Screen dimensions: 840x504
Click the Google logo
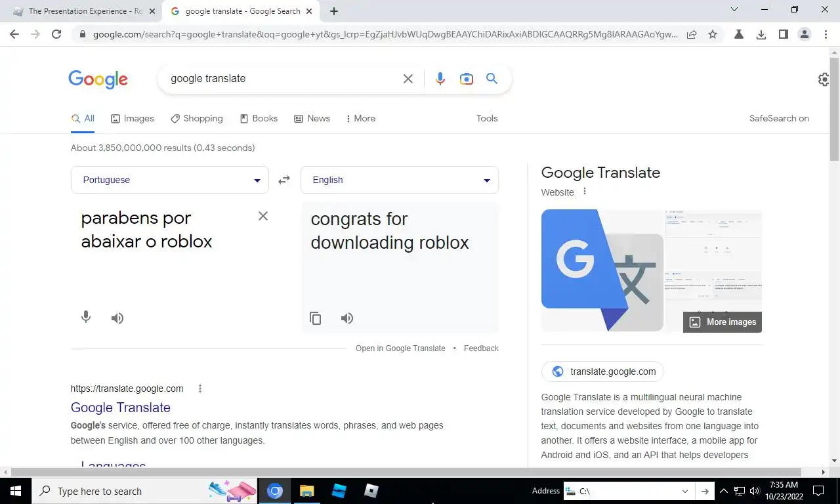point(98,79)
